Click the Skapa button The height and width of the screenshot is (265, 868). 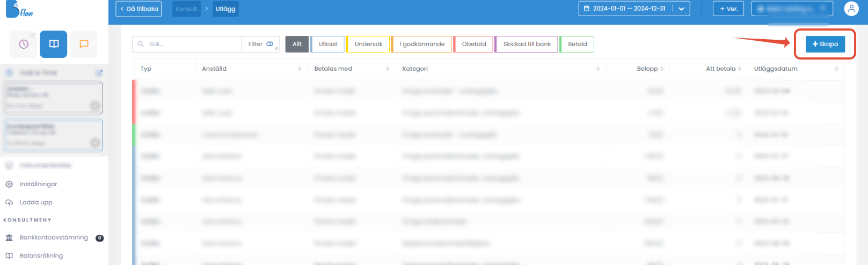(x=825, y=44)
